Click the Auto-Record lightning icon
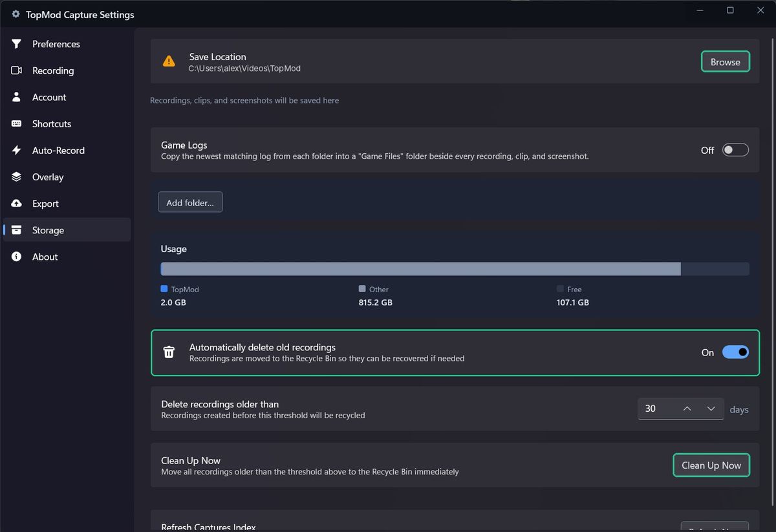 coord(17,150)
